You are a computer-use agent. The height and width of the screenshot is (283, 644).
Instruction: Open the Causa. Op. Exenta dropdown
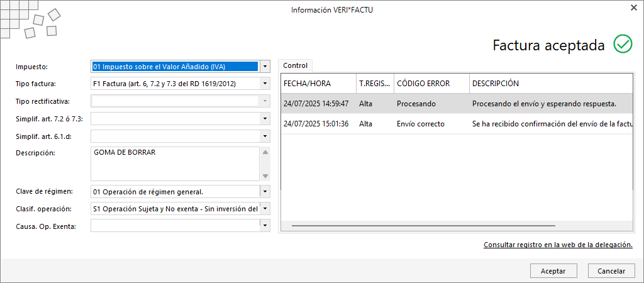pos(265,226)
